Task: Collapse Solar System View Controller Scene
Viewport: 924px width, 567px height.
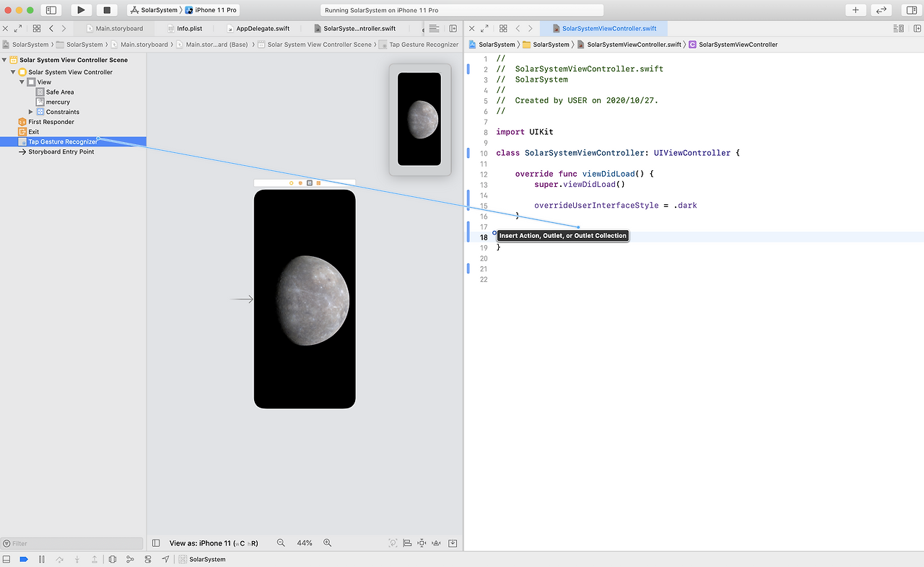Action: click(4, 60)
